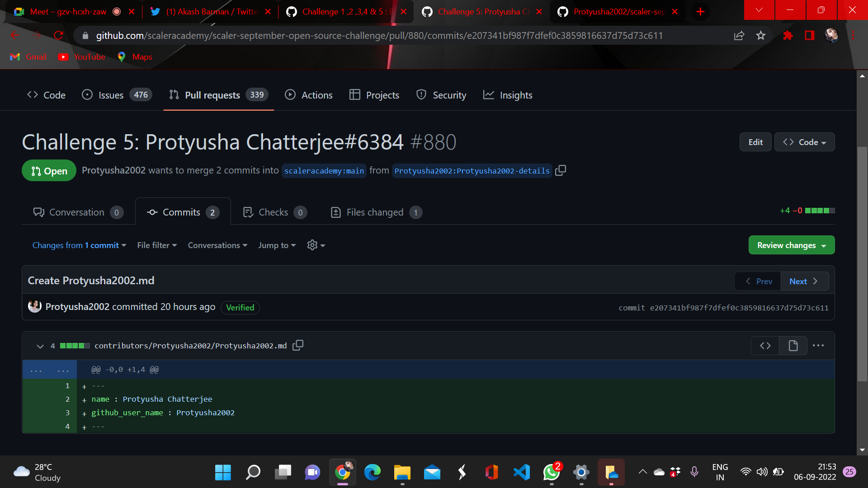This screenshot has height=488, width=868.
Task: Click the Security shield icon
Action: (421, 95)
